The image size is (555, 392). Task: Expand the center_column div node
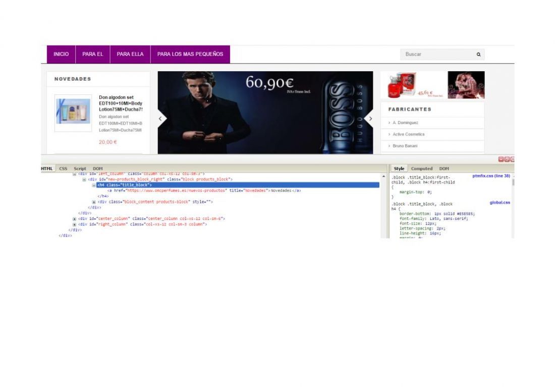click(74, 219)
